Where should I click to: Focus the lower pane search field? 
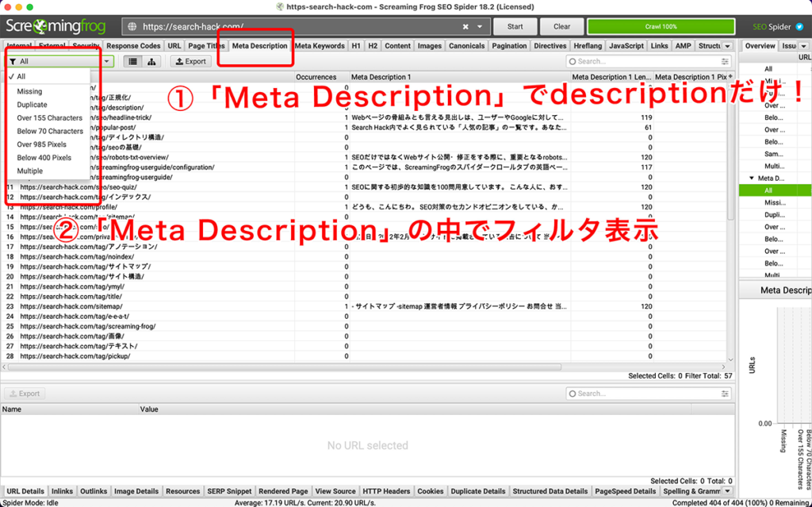click(x=649, y=394)
